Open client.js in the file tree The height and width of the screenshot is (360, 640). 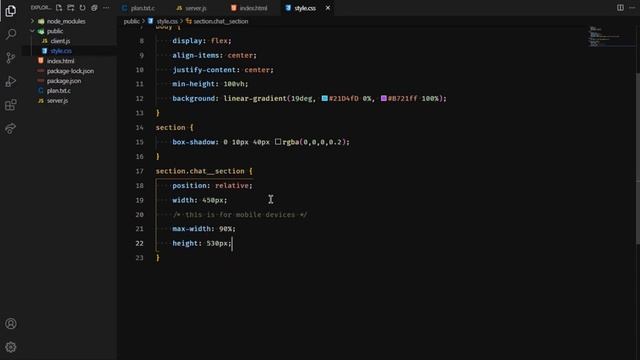[60, 41]
